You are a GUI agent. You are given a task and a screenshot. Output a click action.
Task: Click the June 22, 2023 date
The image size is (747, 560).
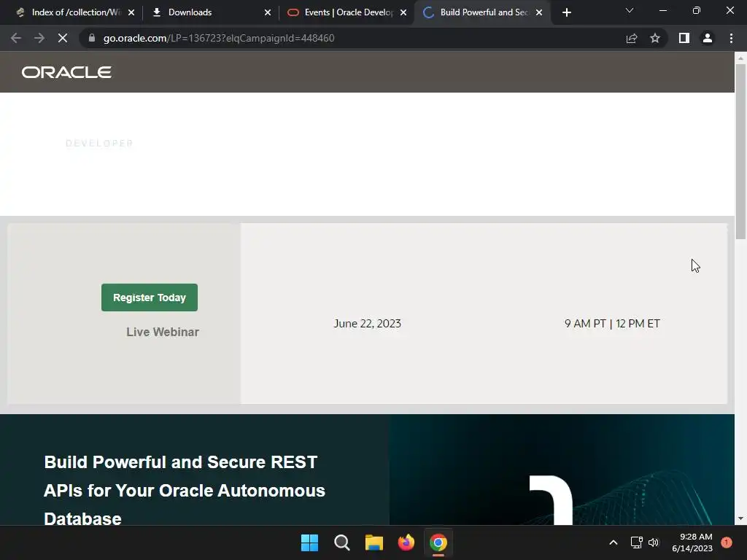click(x=368, y=323)
